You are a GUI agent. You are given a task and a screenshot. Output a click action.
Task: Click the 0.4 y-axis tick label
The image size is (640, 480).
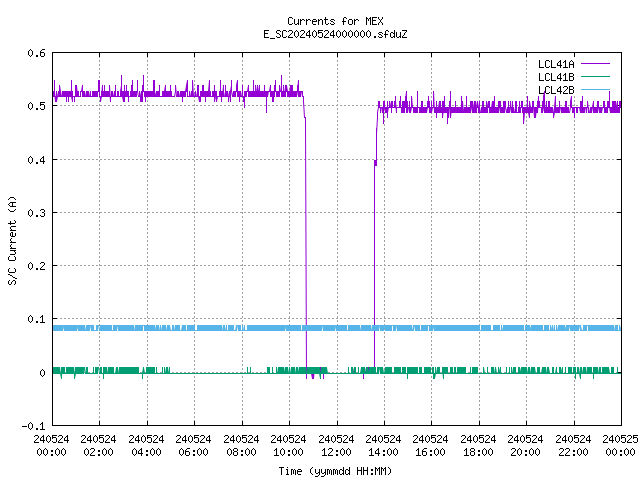click(x=36, y=160)
